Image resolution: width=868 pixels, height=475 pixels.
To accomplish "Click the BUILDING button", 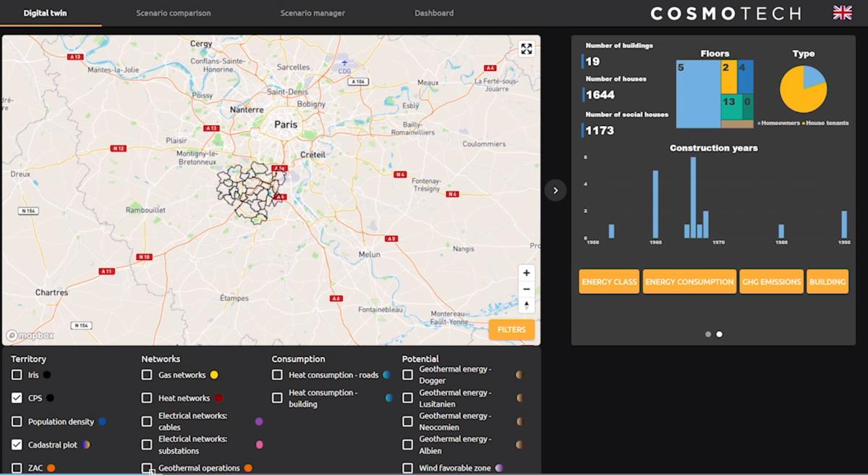I will (827, 282).
